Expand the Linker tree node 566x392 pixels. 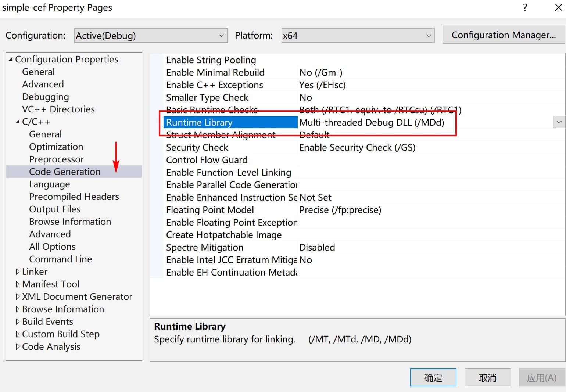pos(17,272)
